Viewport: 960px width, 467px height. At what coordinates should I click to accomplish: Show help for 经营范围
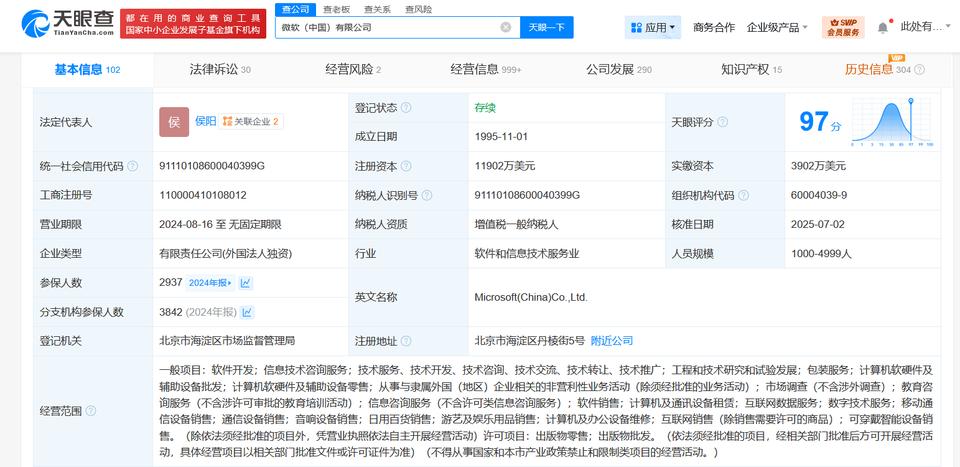click(x=91, y=411)
